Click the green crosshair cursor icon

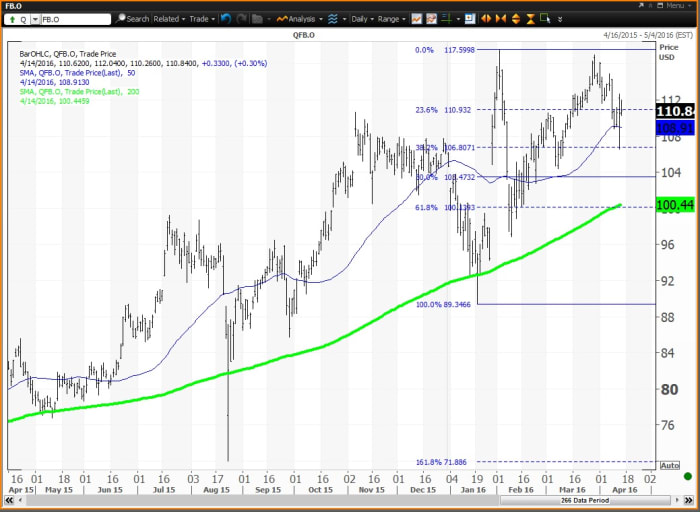pyautogui.click(x=446, y=19)
